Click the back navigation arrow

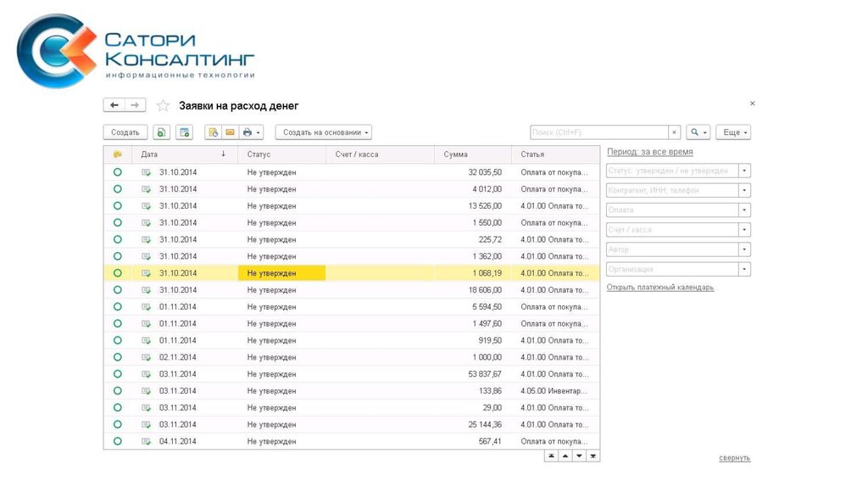(114, 105)
